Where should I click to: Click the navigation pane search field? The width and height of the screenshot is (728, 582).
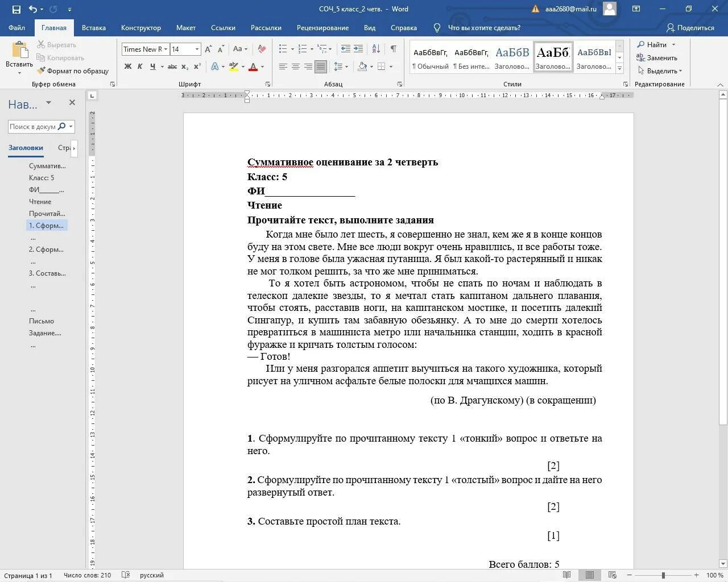(x=41, y=126)
